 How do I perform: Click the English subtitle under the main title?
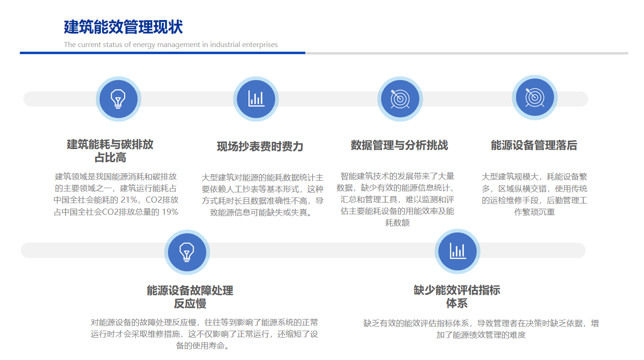click(171, 45)
